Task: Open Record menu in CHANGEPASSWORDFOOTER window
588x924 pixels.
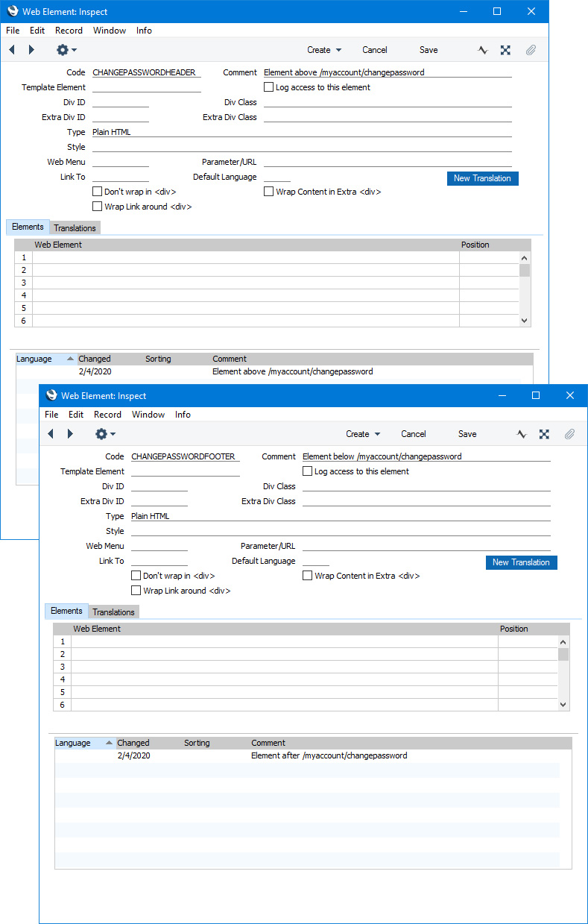Action: tap(107, 415)
